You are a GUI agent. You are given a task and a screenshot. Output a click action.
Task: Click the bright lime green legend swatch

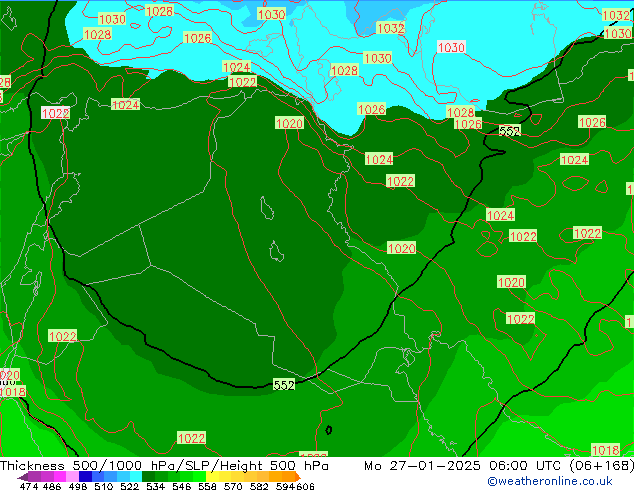200,477
